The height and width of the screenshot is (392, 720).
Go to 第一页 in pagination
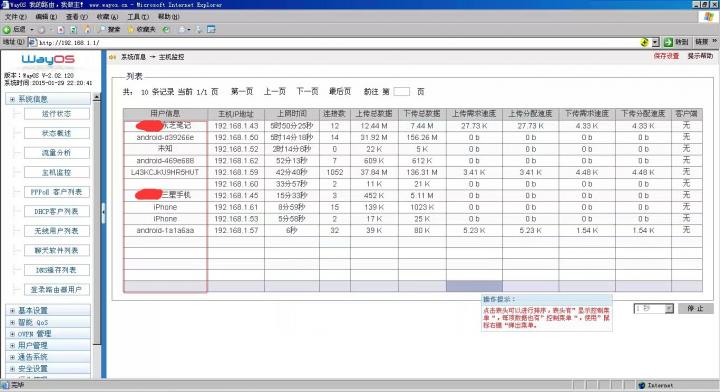point(242,91)
